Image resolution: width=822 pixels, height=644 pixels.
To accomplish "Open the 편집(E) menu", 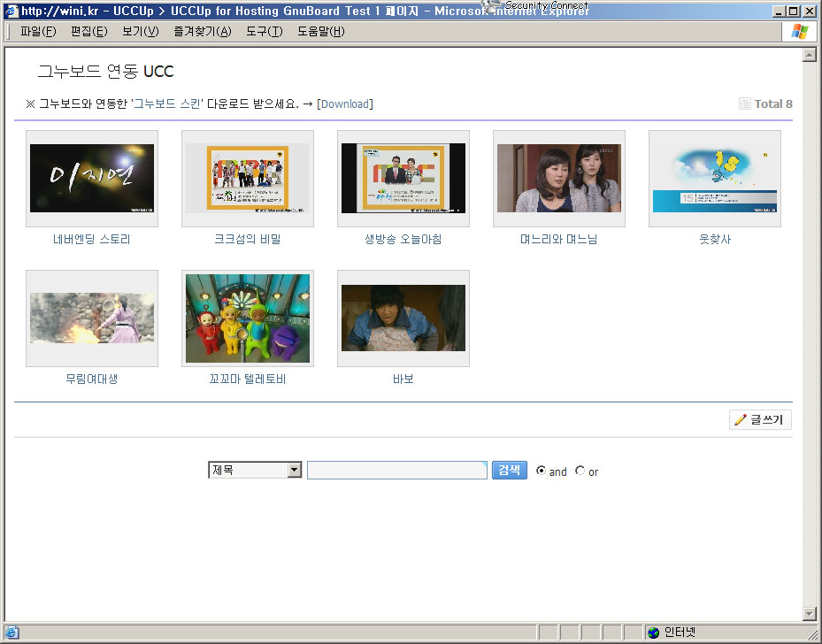I will (x=89, y=32).
